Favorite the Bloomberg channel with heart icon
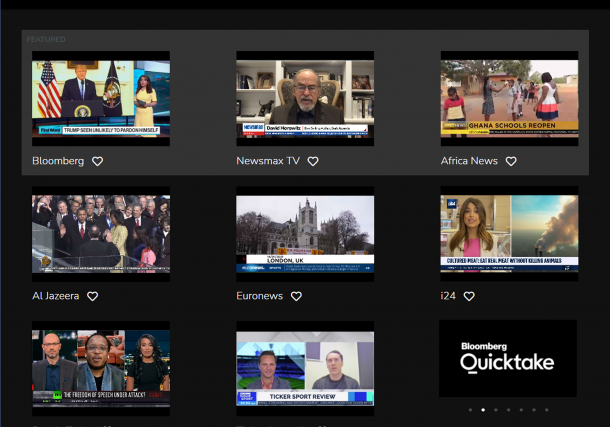610x427 pixels. pyautogui.click(x=97, y=161)
